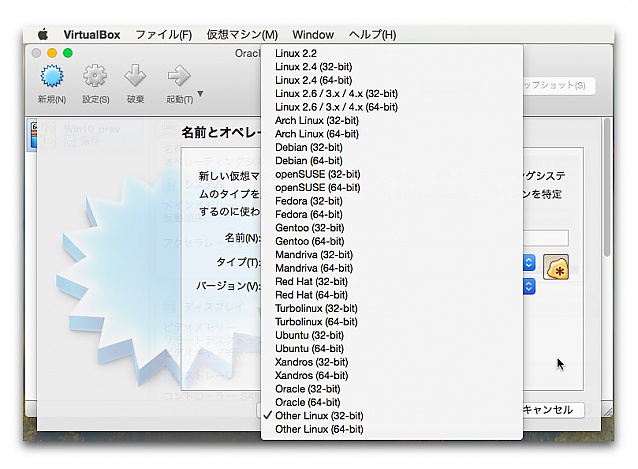Pick Fedora (64-bit) in version list

point(308,214)
